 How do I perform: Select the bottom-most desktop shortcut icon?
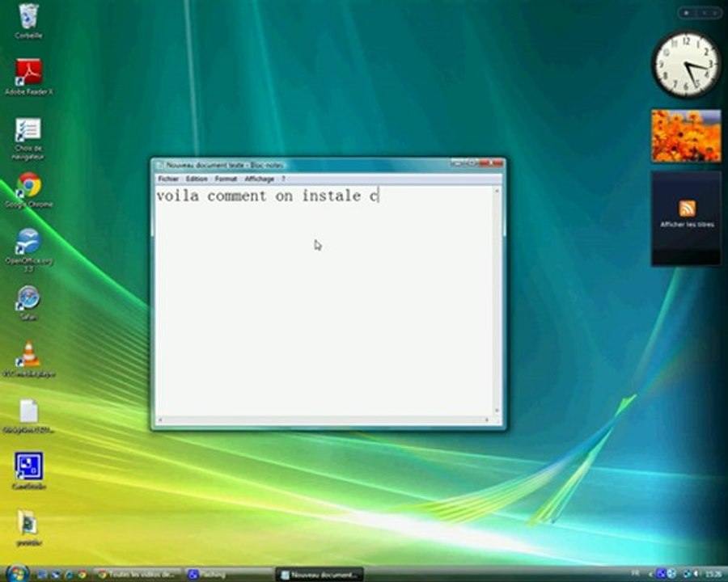coord(28,528)
